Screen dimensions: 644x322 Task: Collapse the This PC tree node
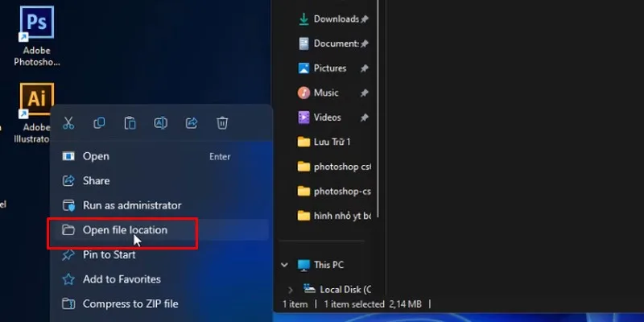(283, 265)
